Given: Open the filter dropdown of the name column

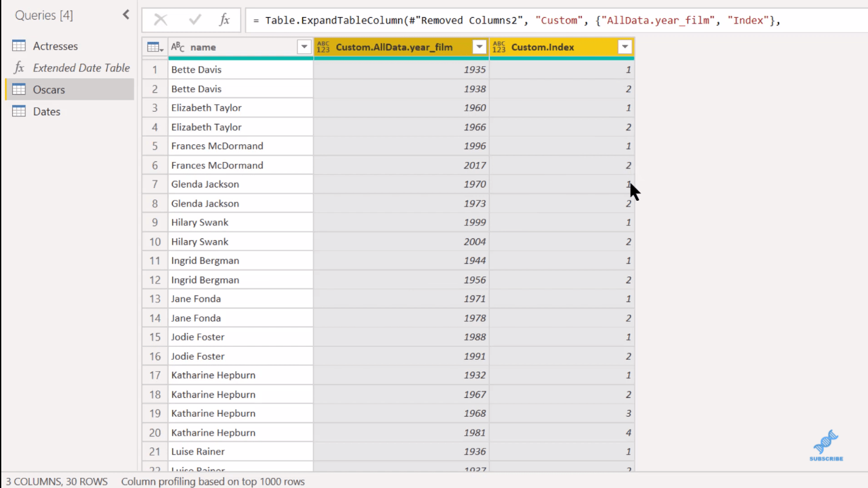Looking at the screenshot, I should (x=304, y=47).
